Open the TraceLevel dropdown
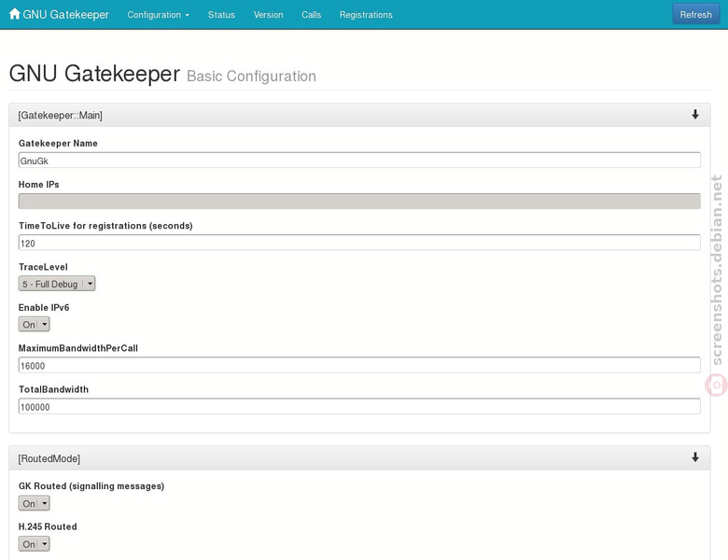Image resolution: width=728 pixels, height=560 pixels. click(x=57, y=284)
